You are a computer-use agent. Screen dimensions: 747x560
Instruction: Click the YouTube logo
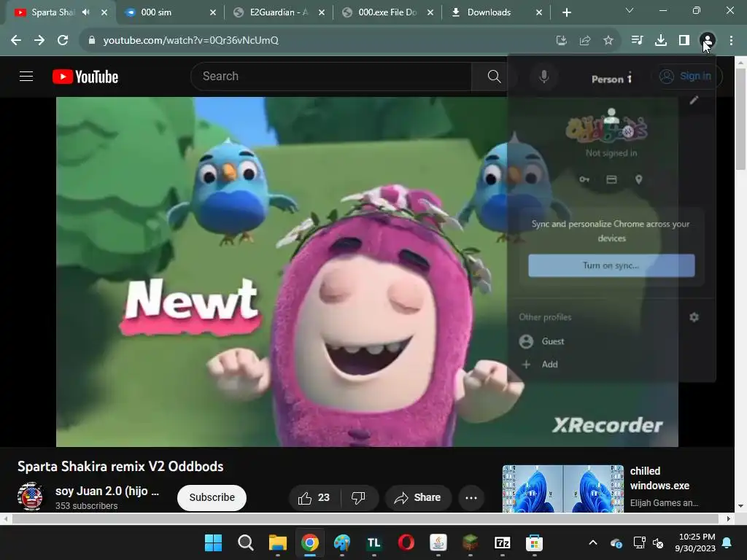85,77
